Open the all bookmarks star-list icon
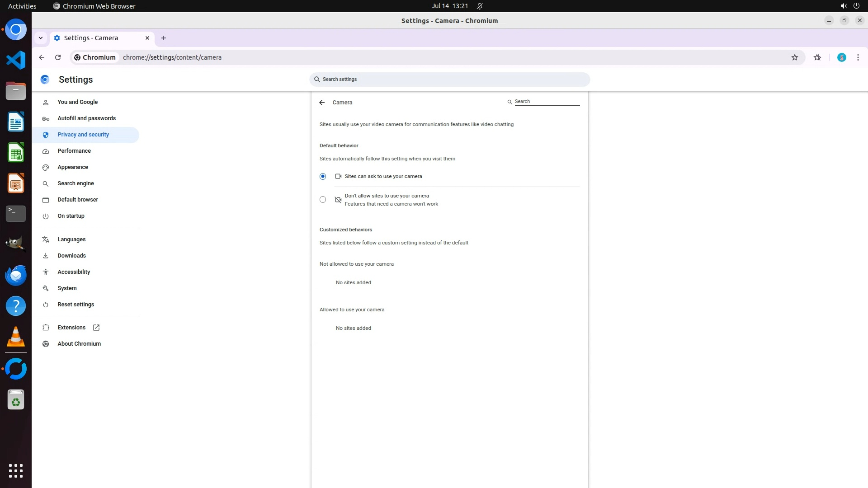Viewport: 868px width, 488px height. (817, 57)
